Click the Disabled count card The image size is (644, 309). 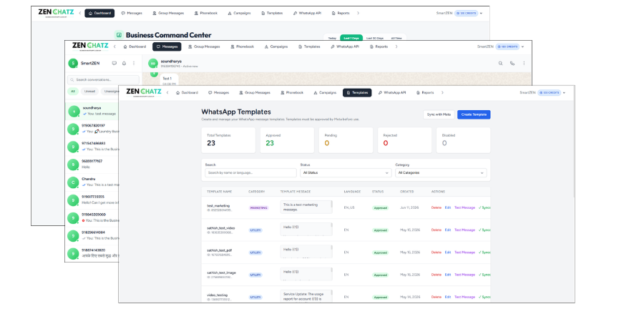coord(463,140)
